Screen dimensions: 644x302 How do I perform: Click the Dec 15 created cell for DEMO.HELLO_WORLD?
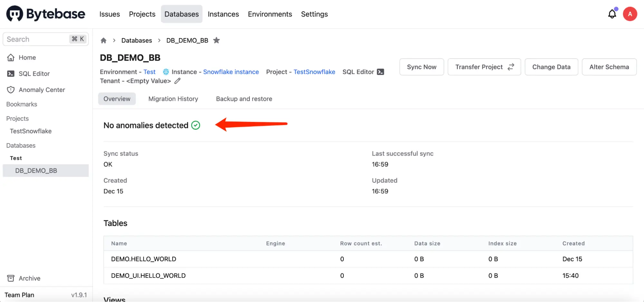click(x=572, y=259)
